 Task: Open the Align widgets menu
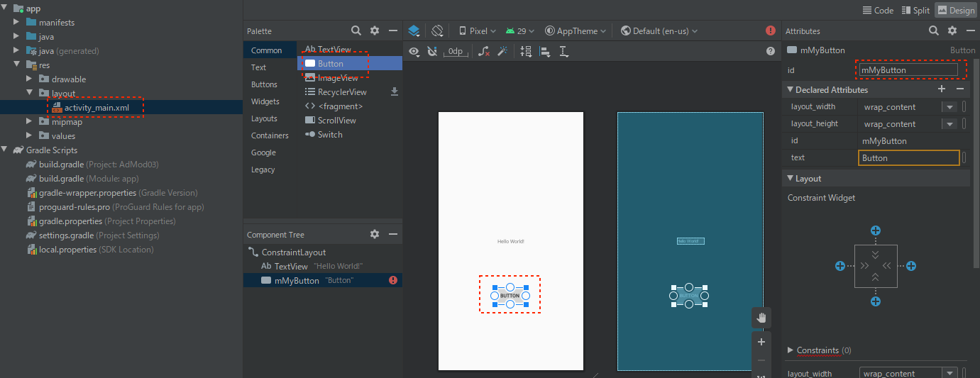[x=545, y=51]
